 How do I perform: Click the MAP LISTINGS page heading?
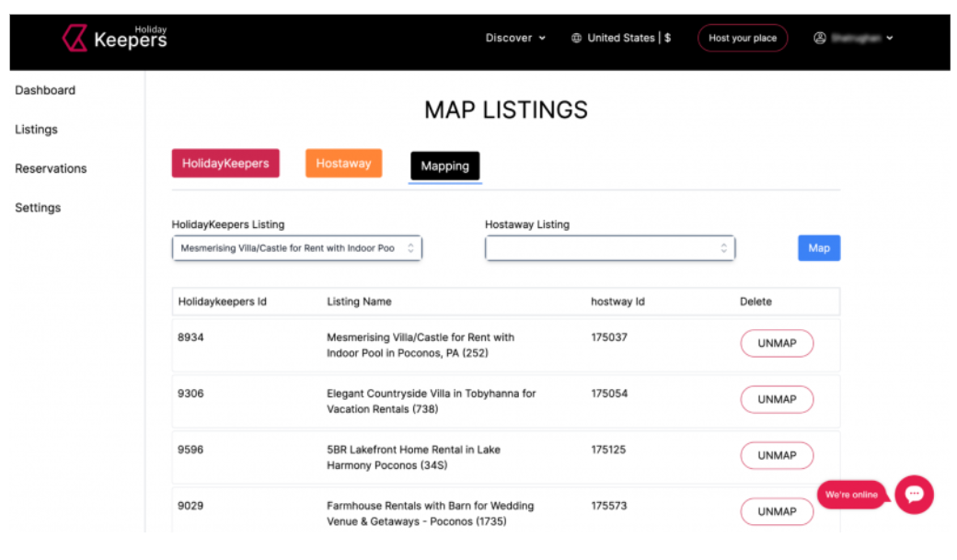506,110
